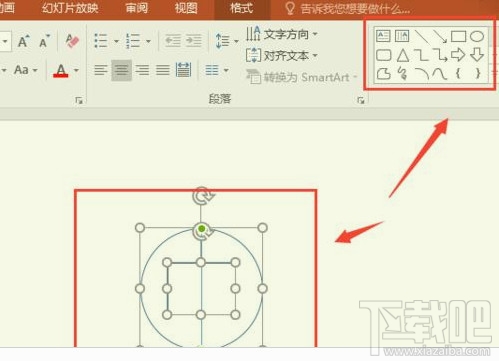Increase the font size

pos(23,41)
